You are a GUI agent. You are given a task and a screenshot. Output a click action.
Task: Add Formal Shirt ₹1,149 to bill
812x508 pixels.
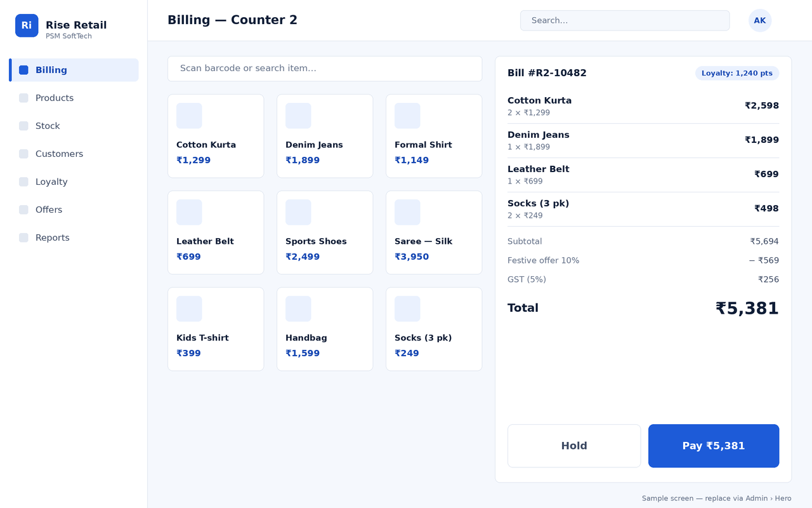(434, 136)
